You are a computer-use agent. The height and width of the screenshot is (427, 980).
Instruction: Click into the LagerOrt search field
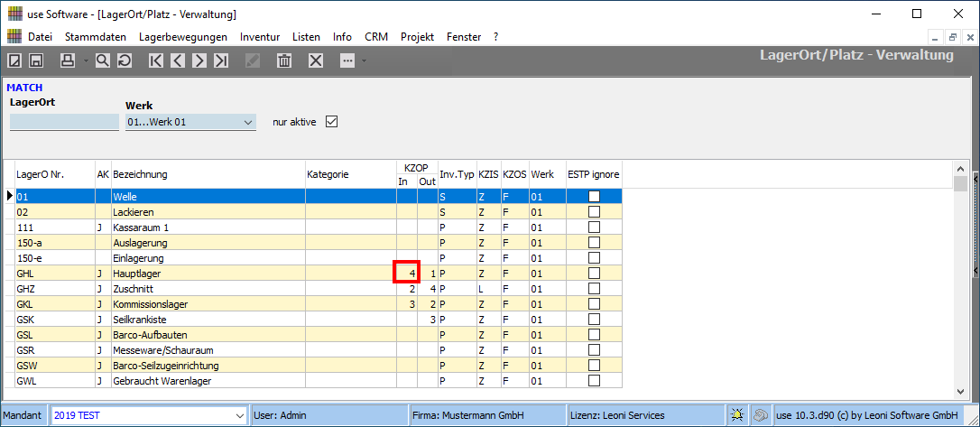[64, 122]
